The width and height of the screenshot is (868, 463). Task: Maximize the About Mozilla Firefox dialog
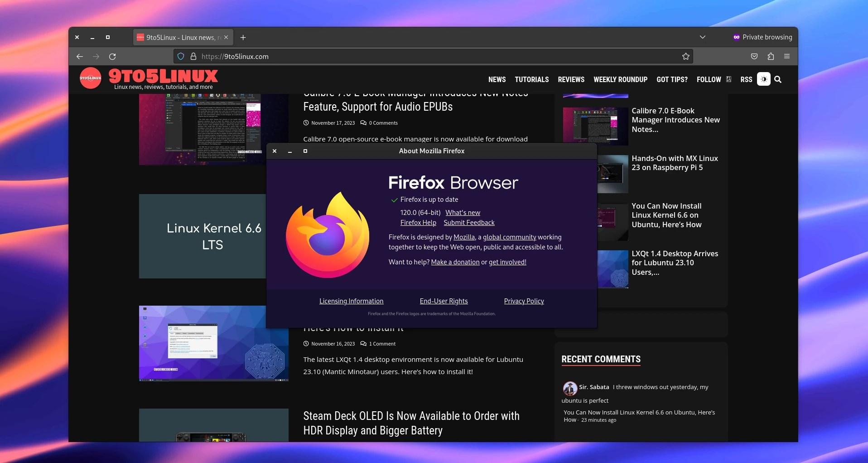305,151
